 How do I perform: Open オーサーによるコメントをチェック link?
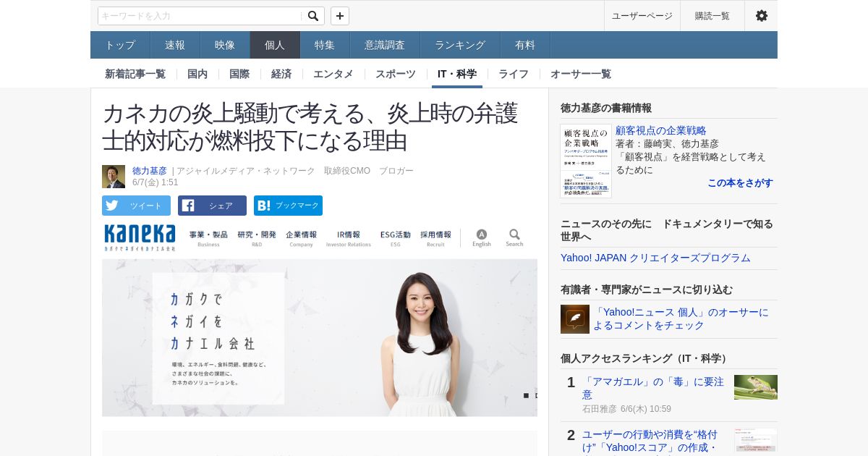tap(681, 319)
